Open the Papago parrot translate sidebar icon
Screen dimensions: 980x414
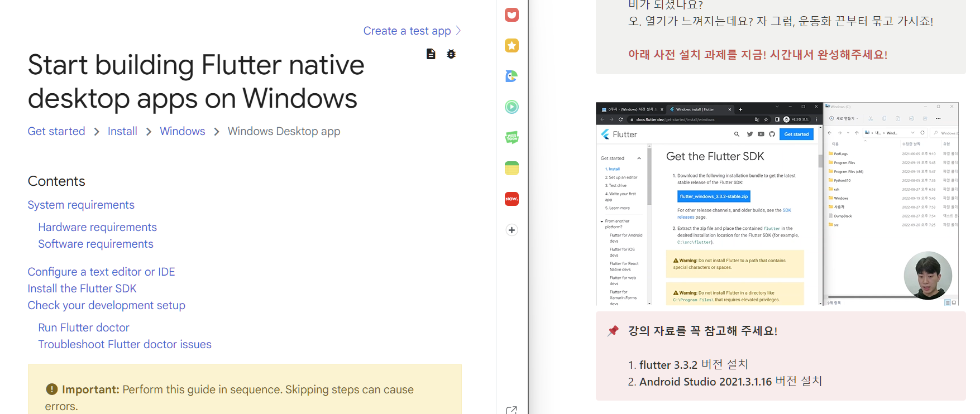coord(511,76)
